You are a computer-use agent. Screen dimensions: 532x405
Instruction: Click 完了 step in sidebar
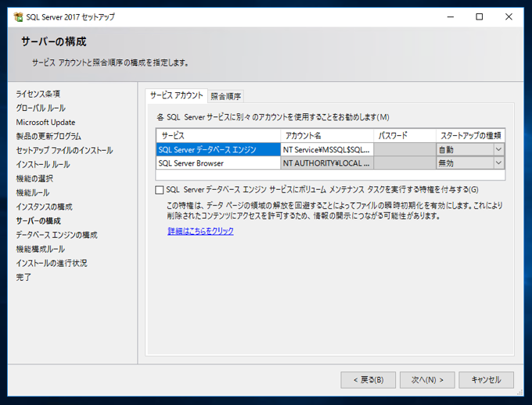coord(23,278)
